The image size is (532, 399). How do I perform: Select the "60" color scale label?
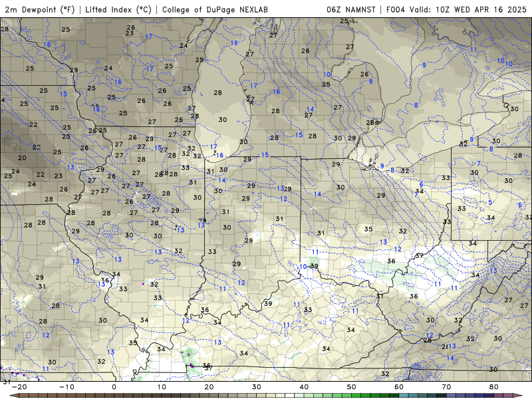[x=399, y=387]
